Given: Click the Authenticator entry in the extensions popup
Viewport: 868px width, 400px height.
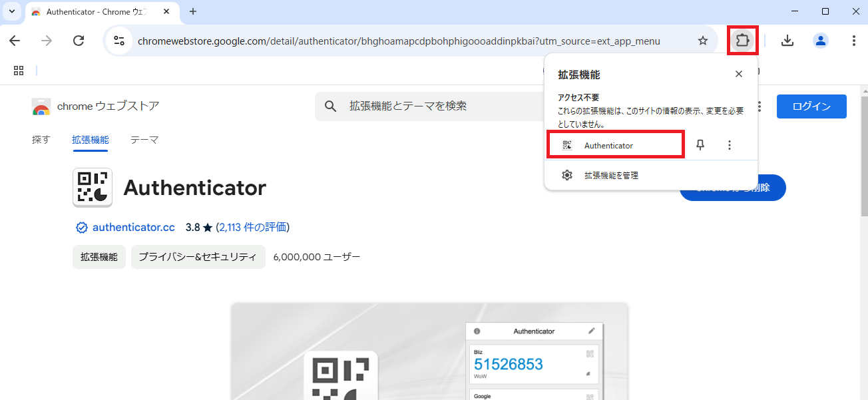Looking at the screenshot, I should tap(608, 144).
